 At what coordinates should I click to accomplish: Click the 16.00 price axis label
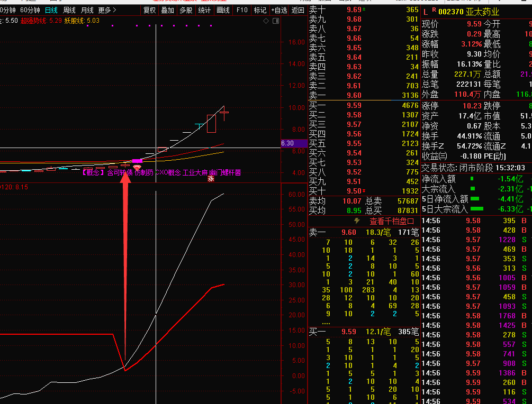(296, 42)
